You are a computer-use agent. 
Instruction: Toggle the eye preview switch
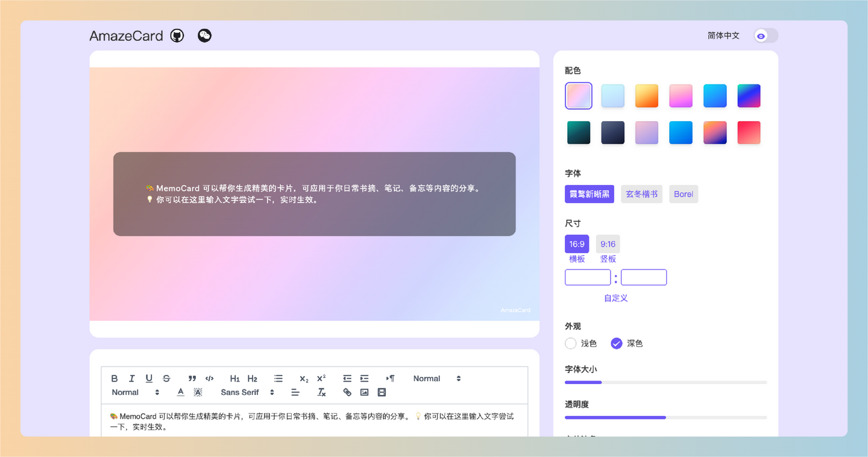766,36
